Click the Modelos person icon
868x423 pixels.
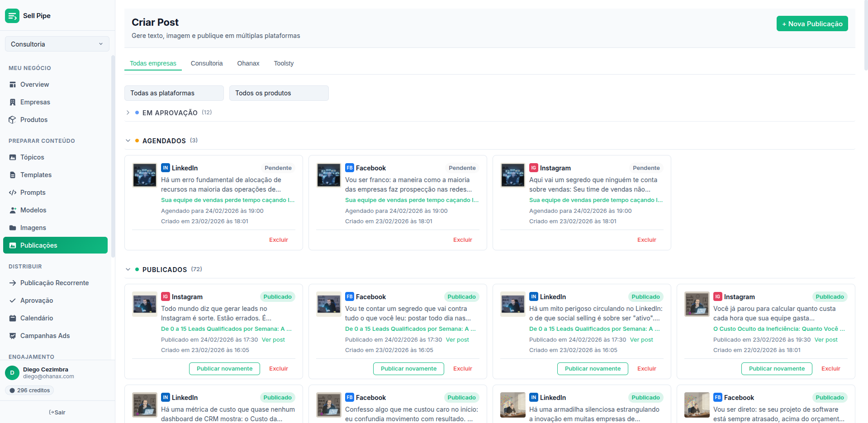coord(13,210)
